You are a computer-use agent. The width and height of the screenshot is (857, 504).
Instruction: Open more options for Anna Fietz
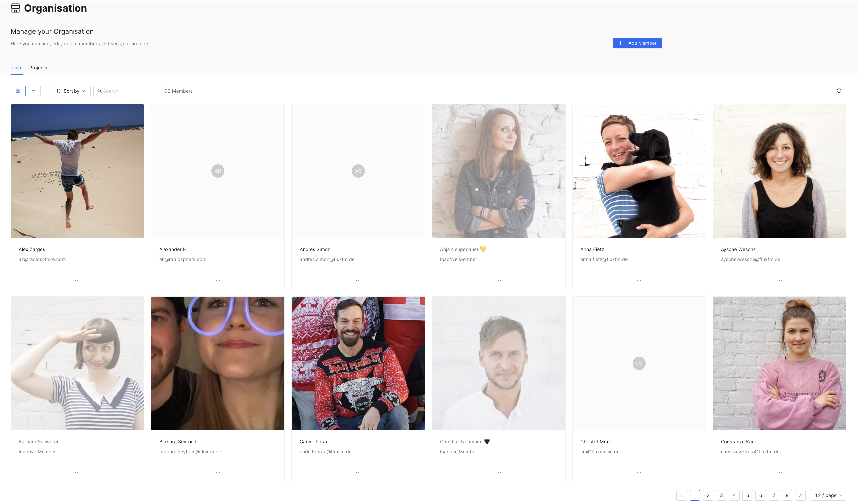pyautogui.click(x=639, y=280)
